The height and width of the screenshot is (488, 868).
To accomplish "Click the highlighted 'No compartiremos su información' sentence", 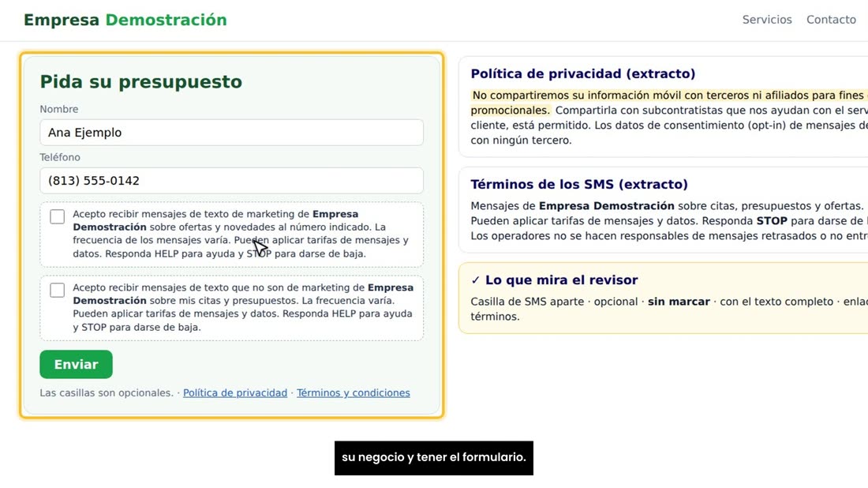I will point(668,103).
